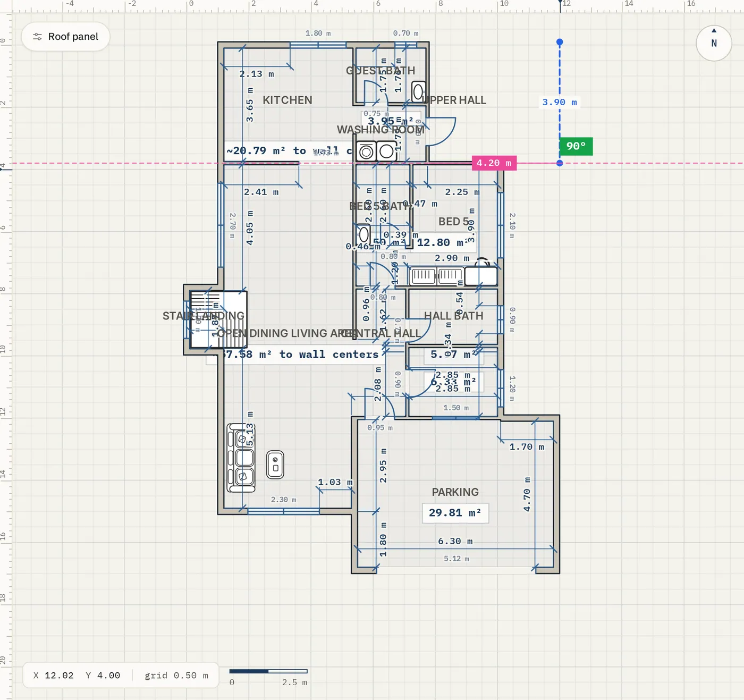Select the guest bath toilet symbol
This screenshot has width=744, height=700.
[418, 92]
